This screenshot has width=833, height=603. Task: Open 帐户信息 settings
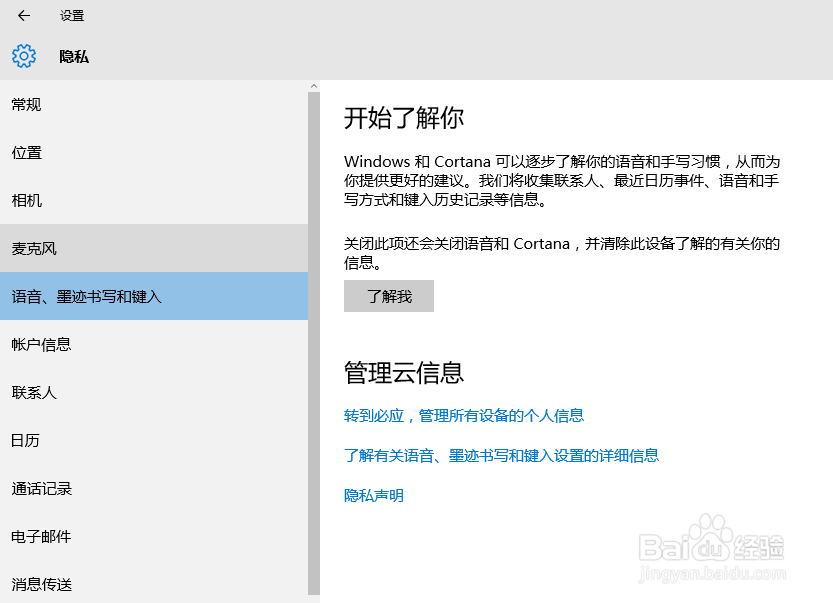pyautogui.click(x=154, y=344)
